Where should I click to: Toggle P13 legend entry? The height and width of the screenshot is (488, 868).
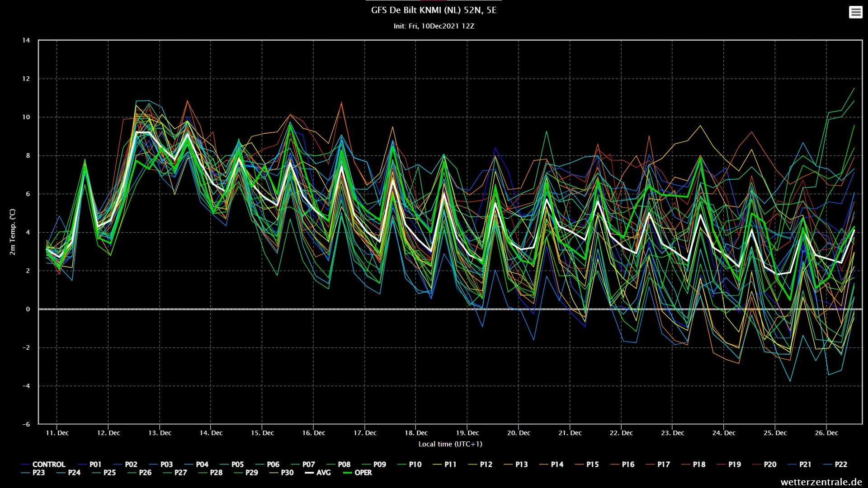(x=521, y=465)
